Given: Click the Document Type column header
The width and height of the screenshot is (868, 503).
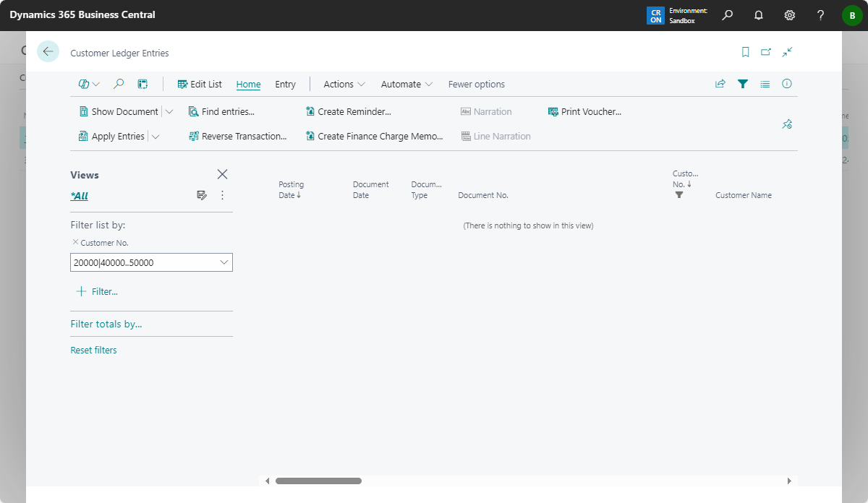Looking at the screenshot, I should tap(426, 189).
